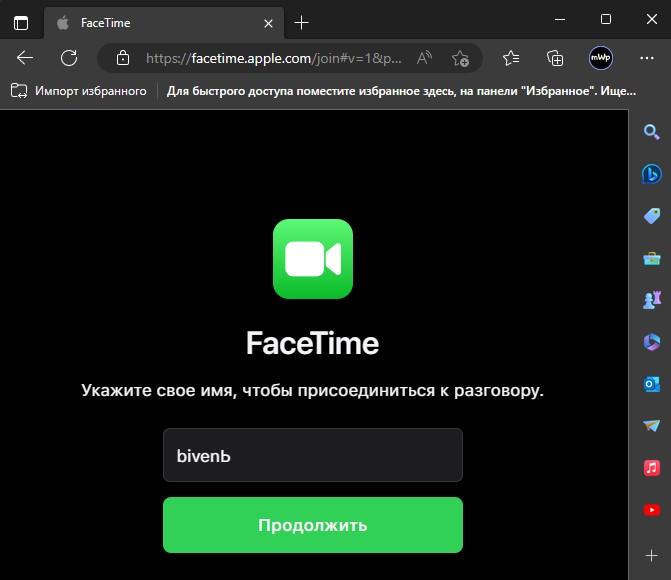Open Bing Chat in the sidebar

point(651,174)
